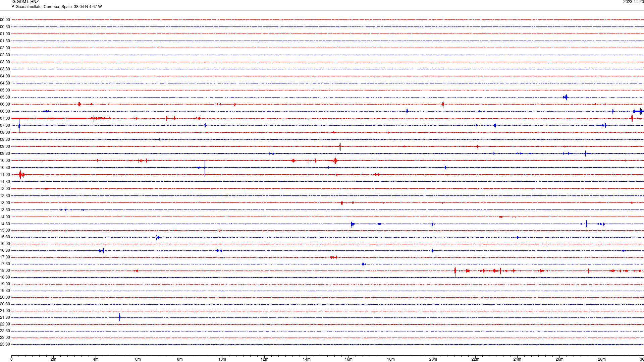
Task: Select the 13:00 time row label
Action: tap(5, 203)
